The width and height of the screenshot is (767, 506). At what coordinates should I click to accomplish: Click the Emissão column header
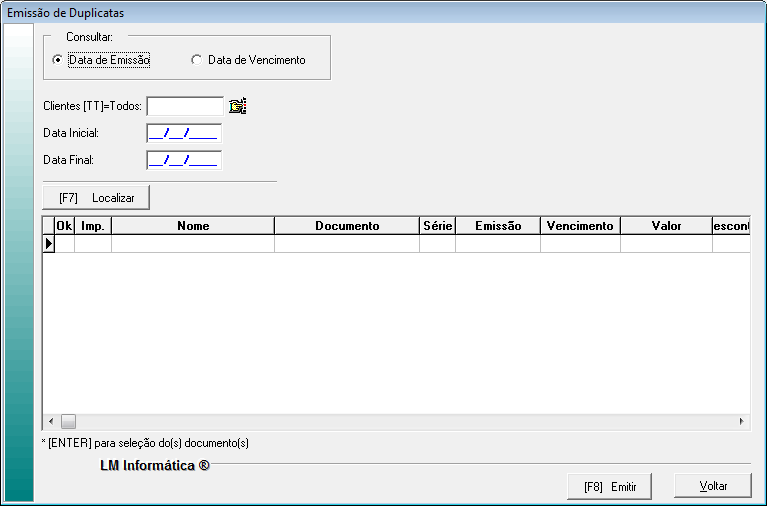coord(498,226)
